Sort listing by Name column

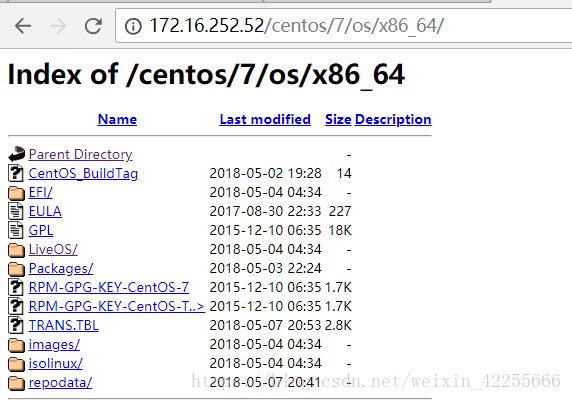coord(117,119)
